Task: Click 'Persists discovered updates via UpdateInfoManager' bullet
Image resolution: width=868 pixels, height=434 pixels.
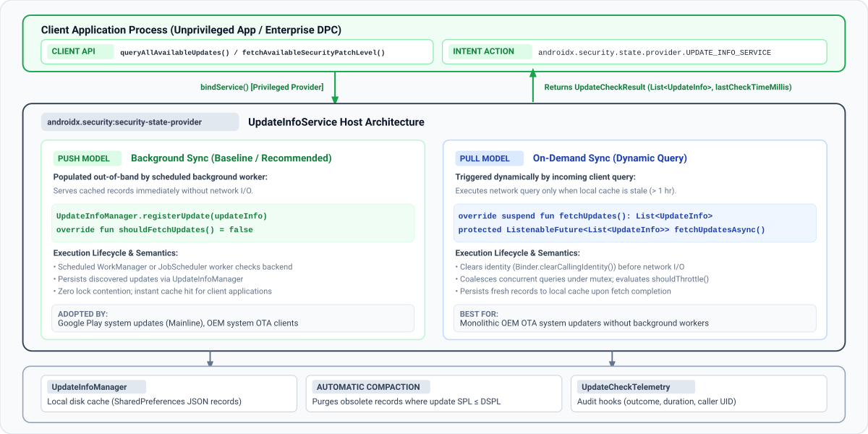Action: coord(148,279)
